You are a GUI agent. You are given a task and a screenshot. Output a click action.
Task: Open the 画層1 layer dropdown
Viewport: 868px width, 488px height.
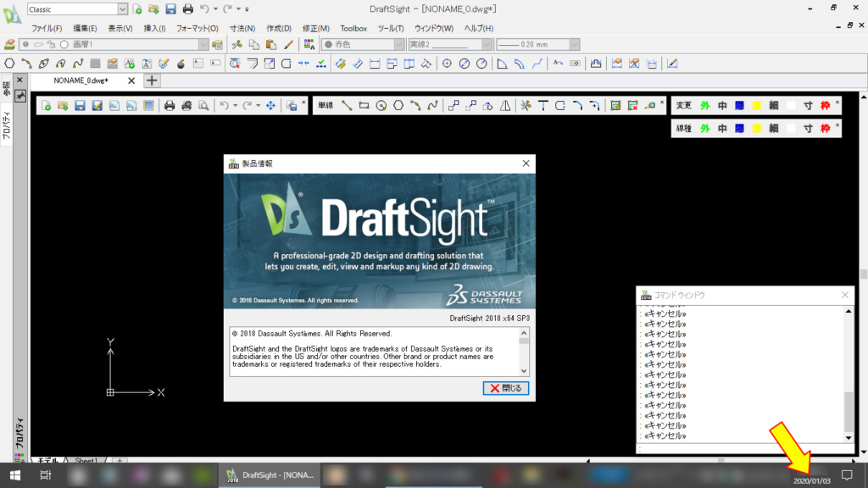203,44
